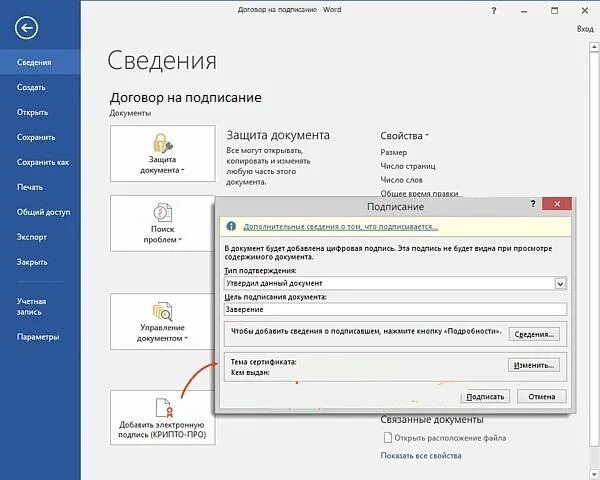Select Закрыть in the backstage menu

(x=32, y=262)
